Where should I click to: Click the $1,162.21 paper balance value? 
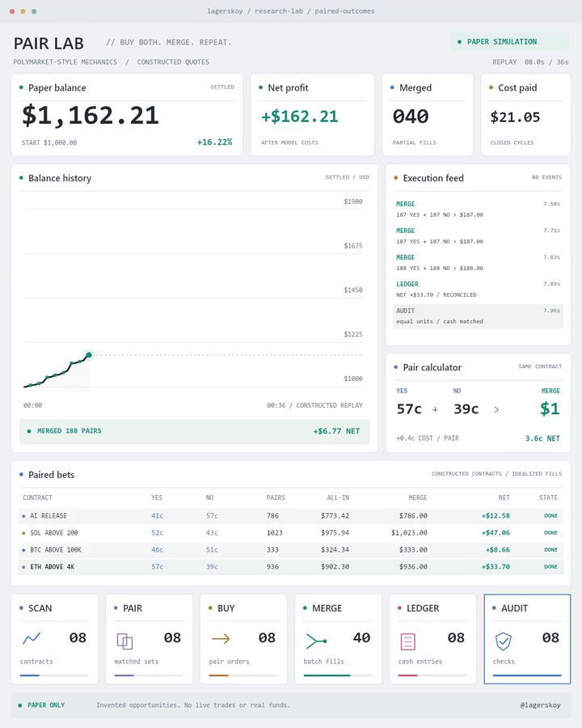tap(91, 116)
